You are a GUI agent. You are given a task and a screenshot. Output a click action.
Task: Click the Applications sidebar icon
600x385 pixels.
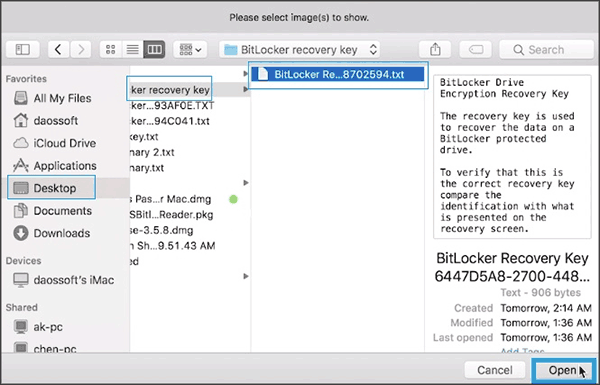coord(21,166)
